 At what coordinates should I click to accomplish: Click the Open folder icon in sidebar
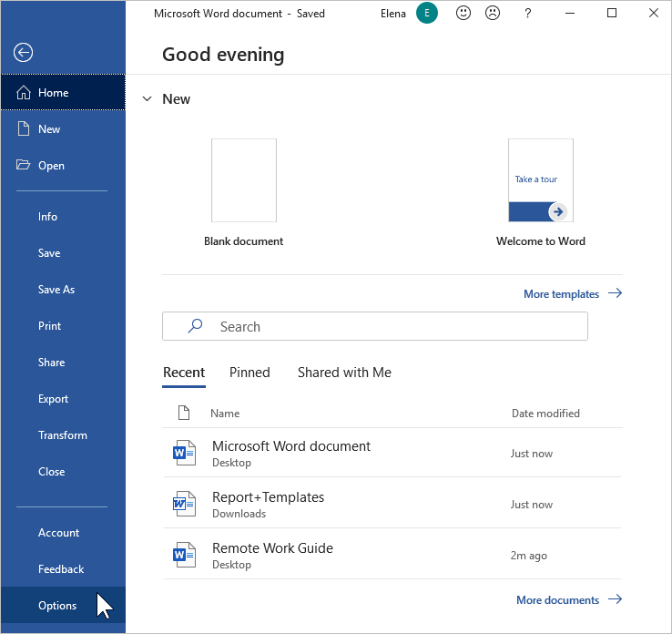click(23, 165)
